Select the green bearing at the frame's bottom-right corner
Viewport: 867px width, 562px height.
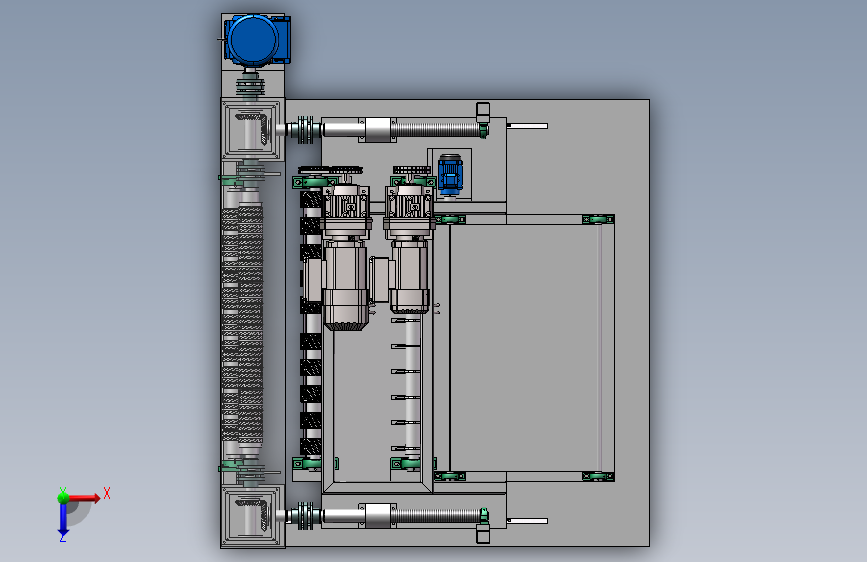[x=598, y=476]
